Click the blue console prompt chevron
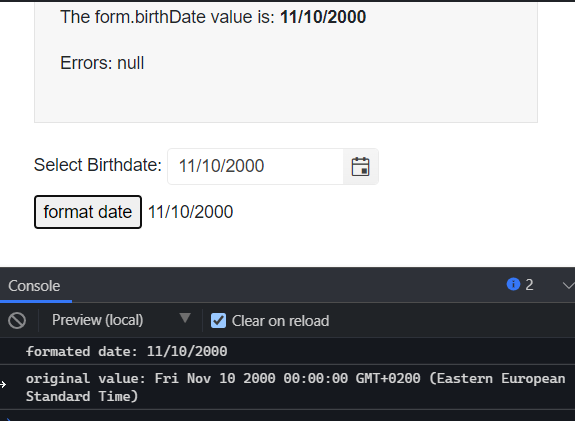 point(8,419)
